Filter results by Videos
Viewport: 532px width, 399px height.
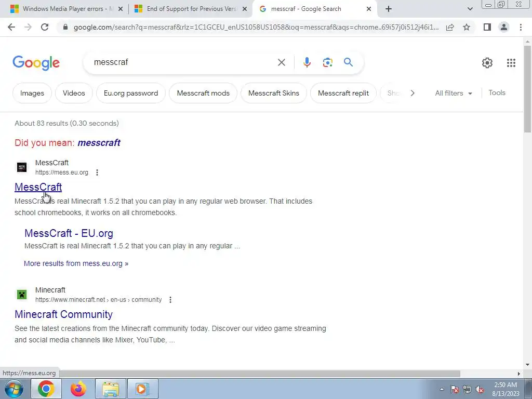point(74,93)
